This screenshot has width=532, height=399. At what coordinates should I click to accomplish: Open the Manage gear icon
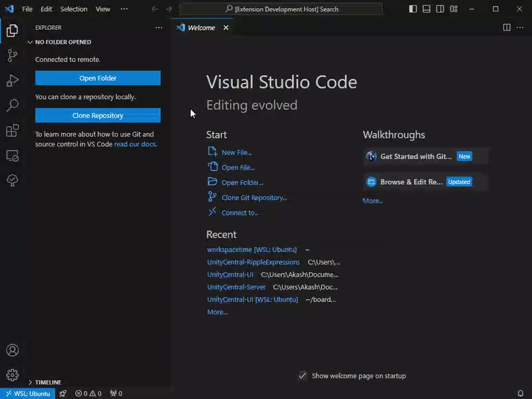point(12,375)
